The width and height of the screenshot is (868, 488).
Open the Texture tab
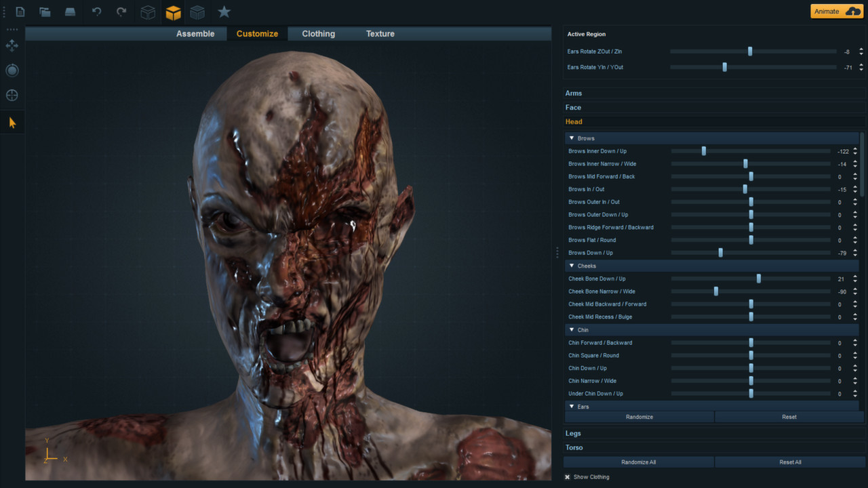(x=380, y=33)
